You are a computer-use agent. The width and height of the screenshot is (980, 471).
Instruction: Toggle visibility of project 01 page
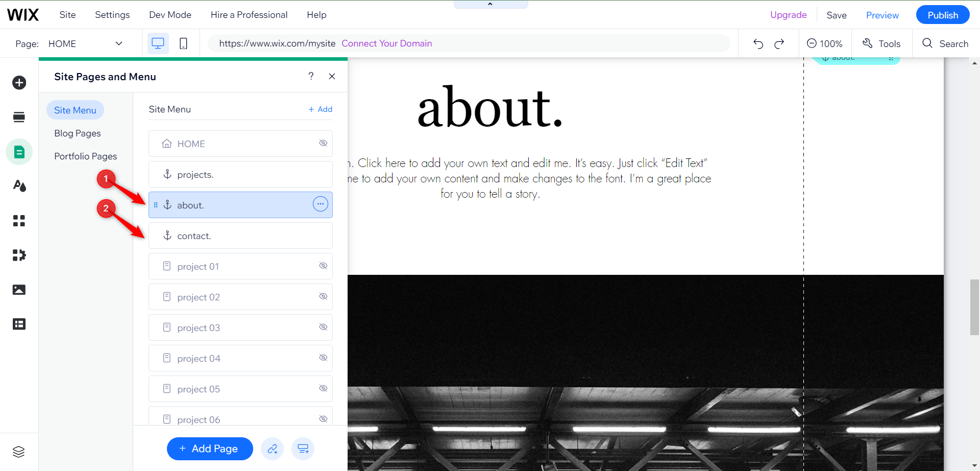tap(323, 266)
